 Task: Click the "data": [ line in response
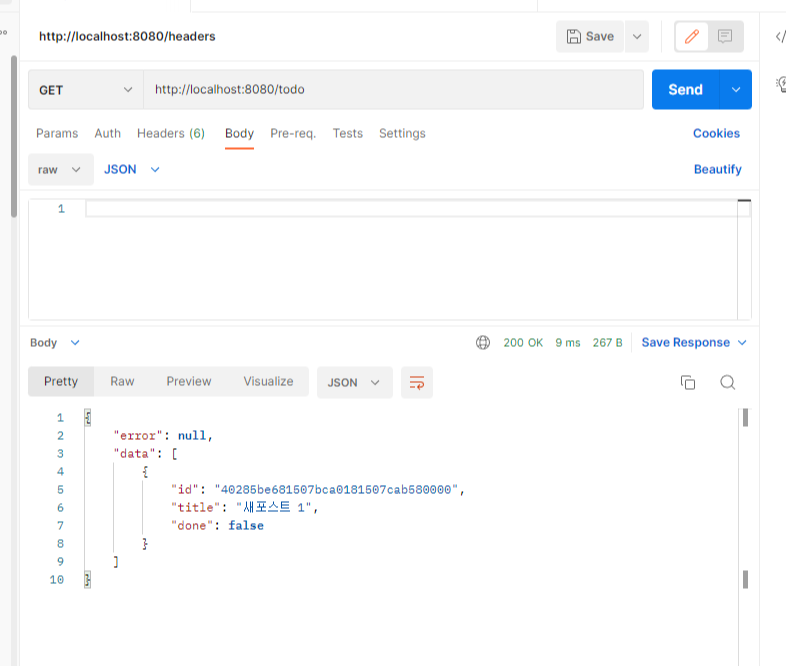[145, 454]
